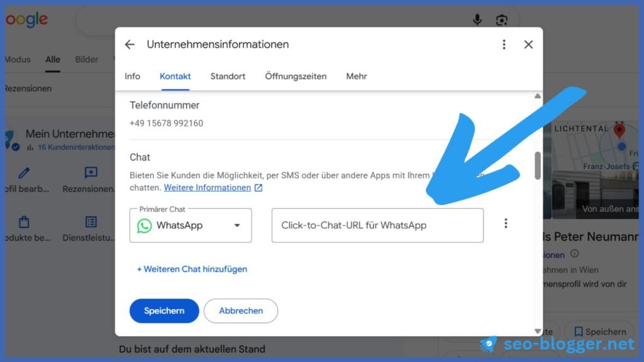Click Weiteren Chat hinzufügen
The image size is (644, 362).
[x=192, y=269]
